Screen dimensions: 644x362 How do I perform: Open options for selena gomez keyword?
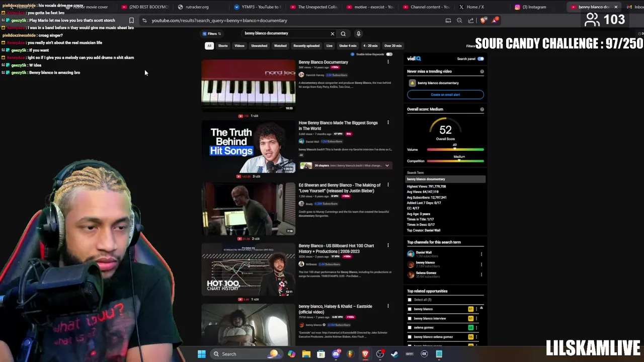(476, 327)
